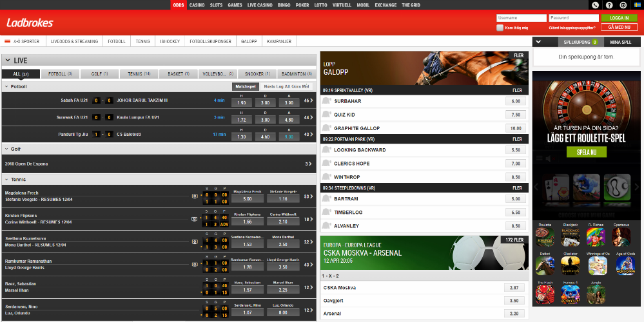Screen dimensions: 644x322
Task: Launch the Gladiator mini game icon
Action: point(572,266)
